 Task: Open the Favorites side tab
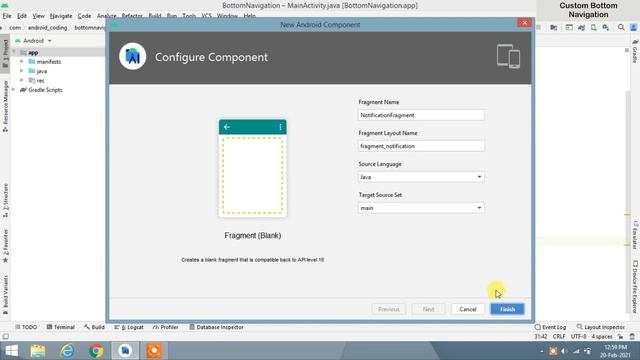[5, 246]
